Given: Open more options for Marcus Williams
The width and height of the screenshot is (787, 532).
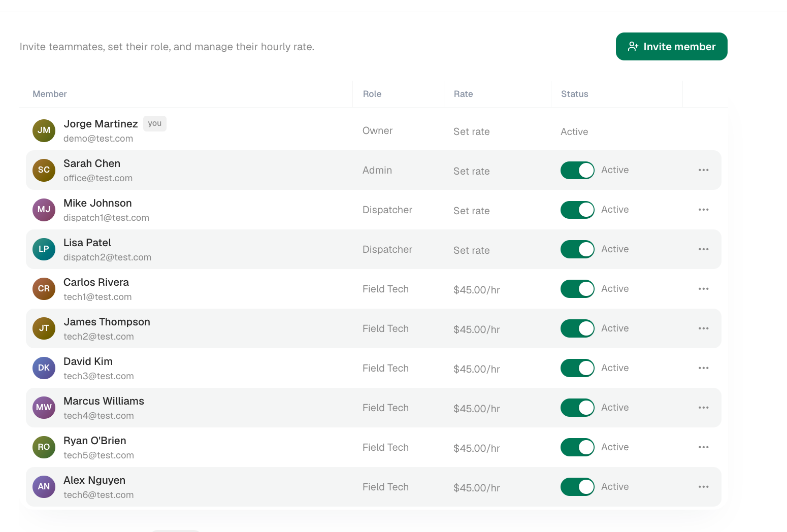Looking at the screenshot, I should (x=703, y=408).
